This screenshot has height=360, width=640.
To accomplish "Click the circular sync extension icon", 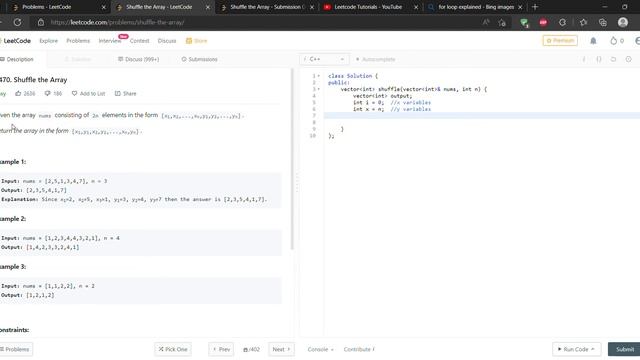I will pyautogui.click(x=562, y=23).
